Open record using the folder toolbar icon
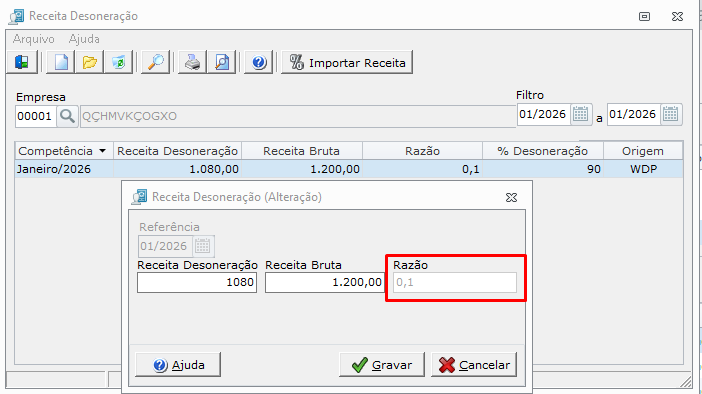The image size is (702, 394). pyautogui.click(x=90, y=62)
